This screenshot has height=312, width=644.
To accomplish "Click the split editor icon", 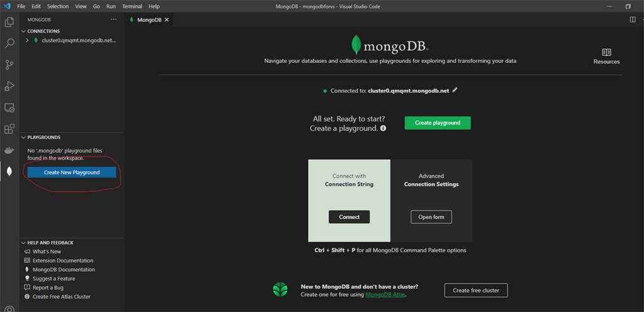I will click(633, 19).
